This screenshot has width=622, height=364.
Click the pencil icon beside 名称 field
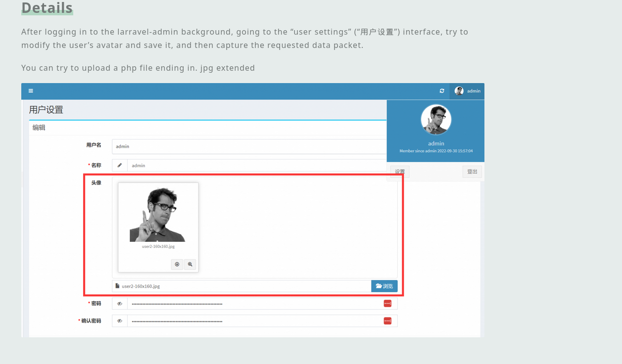(x=120, y=165)
